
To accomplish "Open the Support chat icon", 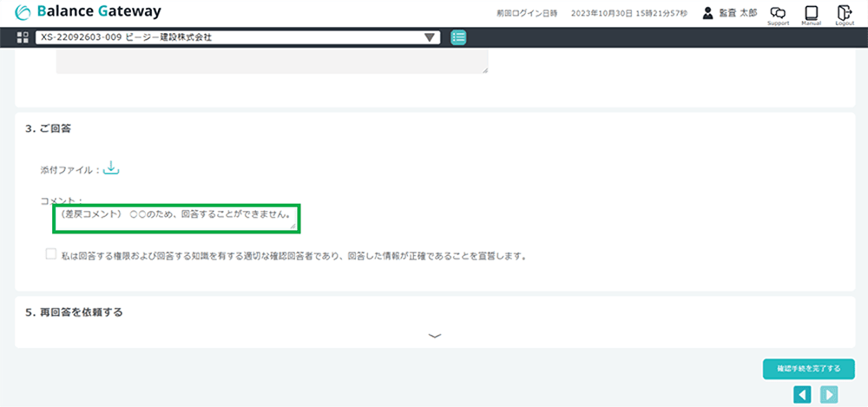I will tap(778, 13).
